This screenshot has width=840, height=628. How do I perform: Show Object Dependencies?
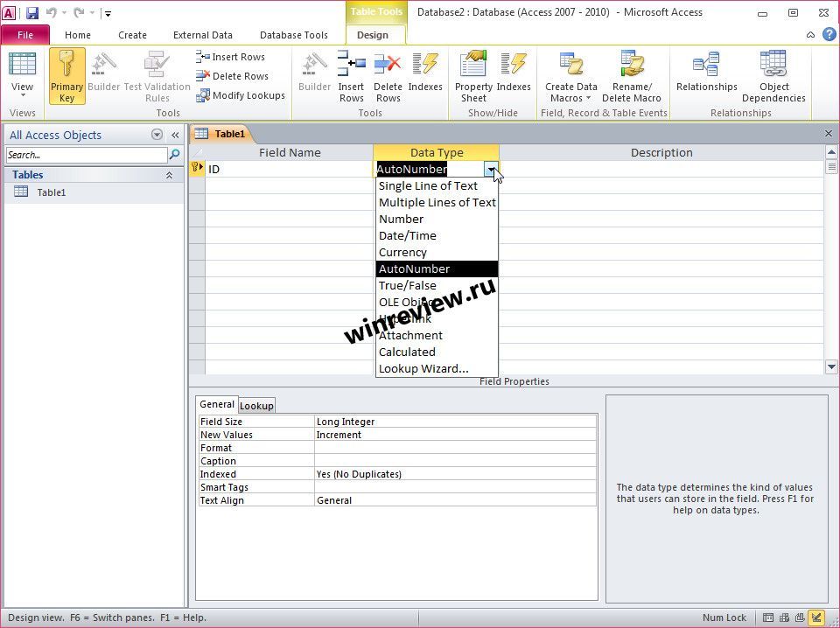[773, 75]
